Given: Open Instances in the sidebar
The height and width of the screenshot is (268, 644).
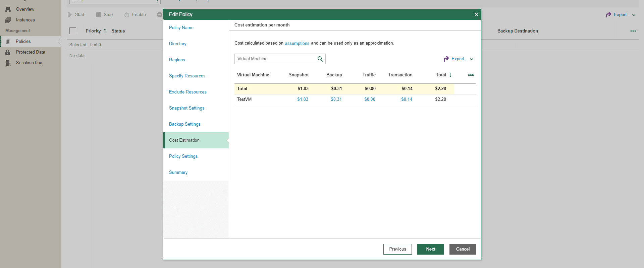Looking at the screenshot, I should pos(25,20).
